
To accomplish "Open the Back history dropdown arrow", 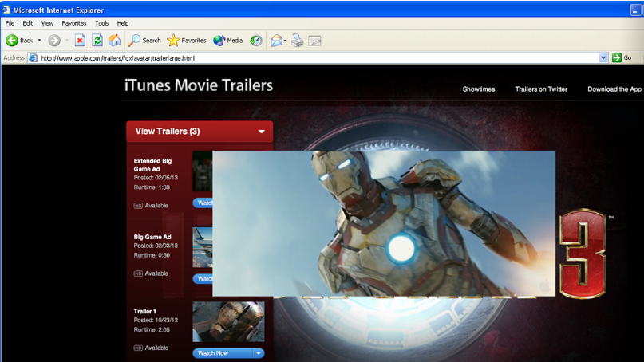I will tap(39, 40).
